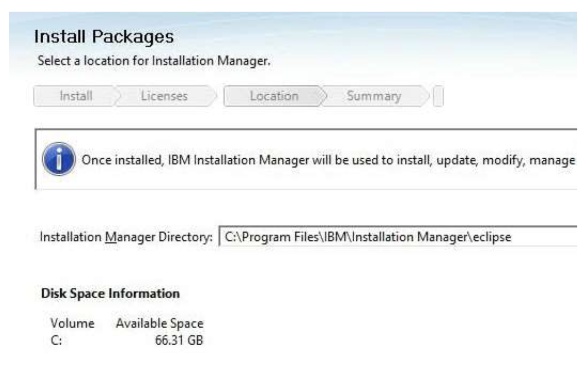The width and height of the screenshot is (588, 369).
Task: Open the Licenses step
Action: (x=164, y=96)
